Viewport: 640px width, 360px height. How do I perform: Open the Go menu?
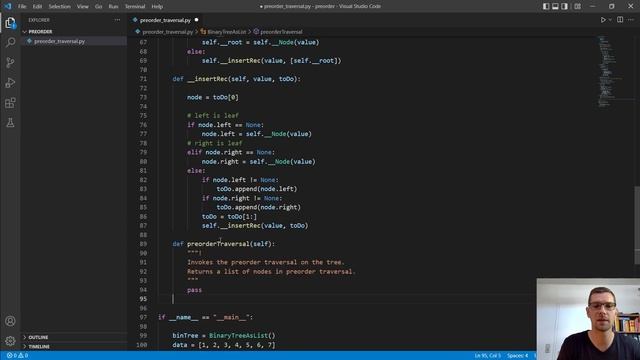pyautogui.click(x=98, y=7)
